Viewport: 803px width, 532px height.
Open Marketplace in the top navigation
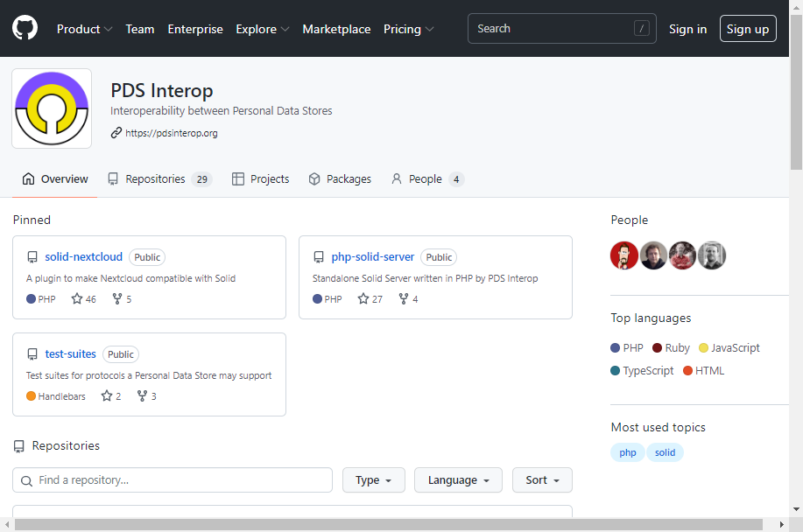pos(336,29)
